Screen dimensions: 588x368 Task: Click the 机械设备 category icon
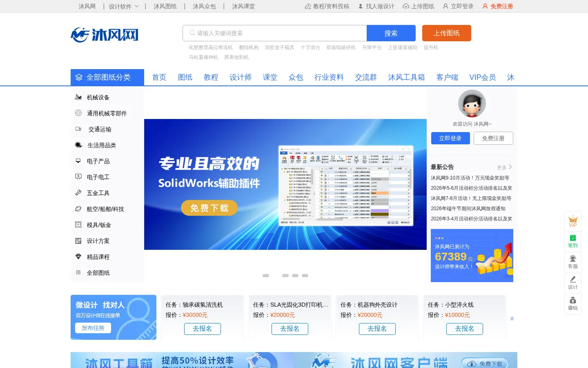click(x=78, y=97)
